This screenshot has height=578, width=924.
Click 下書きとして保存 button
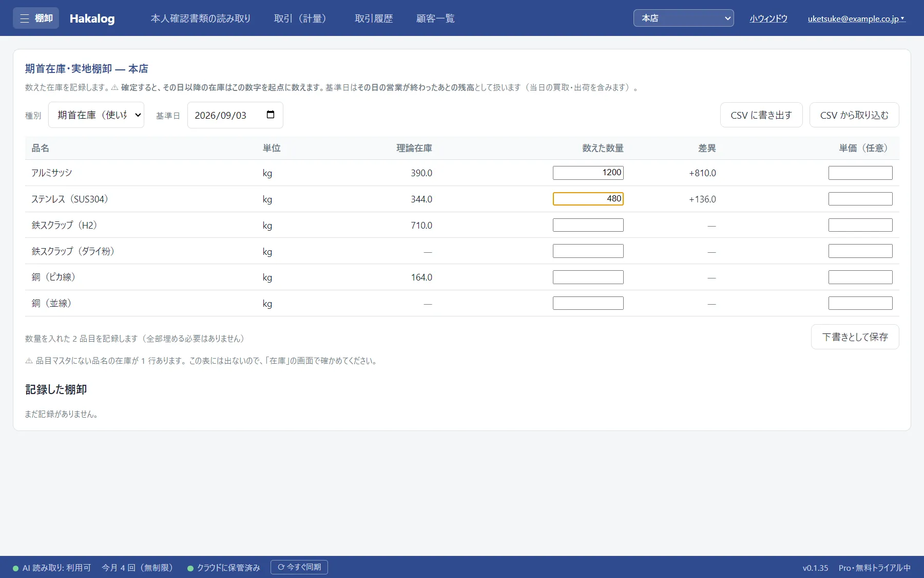[855, 337]
